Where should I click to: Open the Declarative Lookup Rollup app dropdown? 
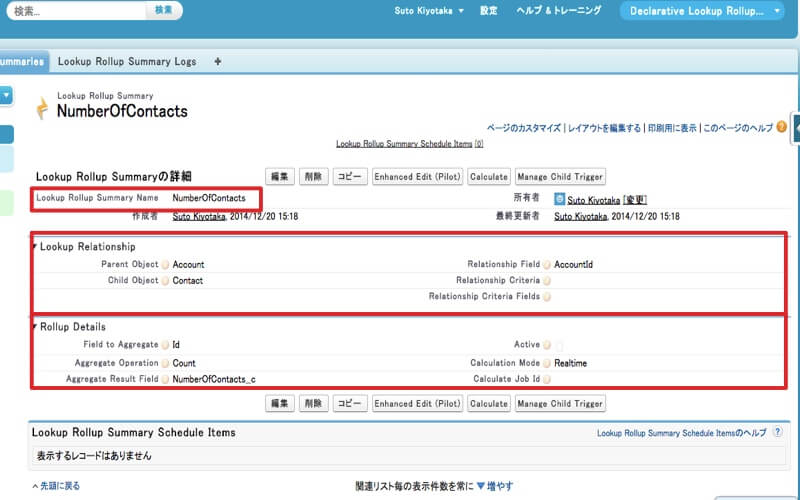coord(702,11)
